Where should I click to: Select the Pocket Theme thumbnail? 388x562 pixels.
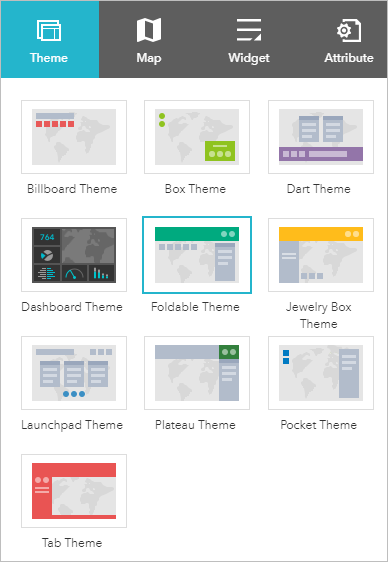[321, 373]
